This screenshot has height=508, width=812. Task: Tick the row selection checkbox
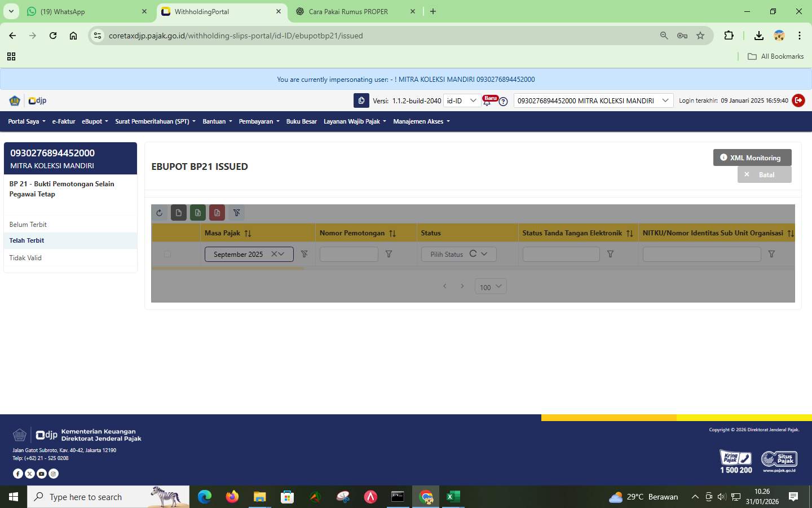pos(167,254)
